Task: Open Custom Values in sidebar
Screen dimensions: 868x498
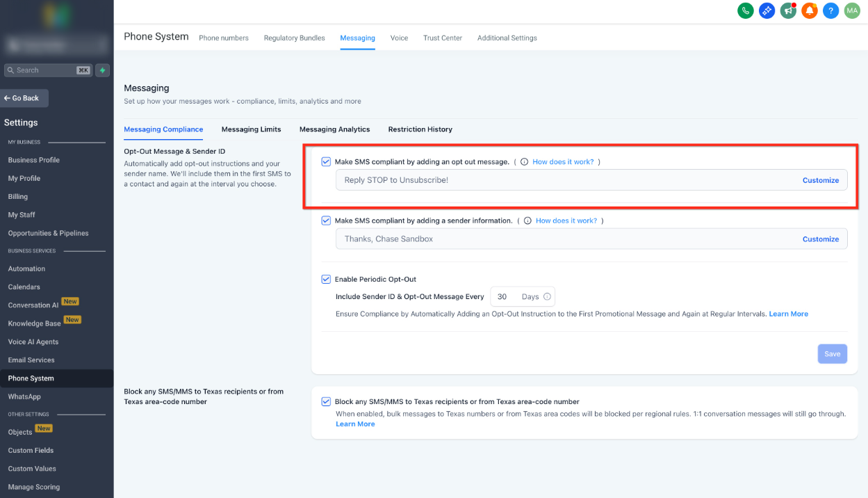Action: coord(32,469)
